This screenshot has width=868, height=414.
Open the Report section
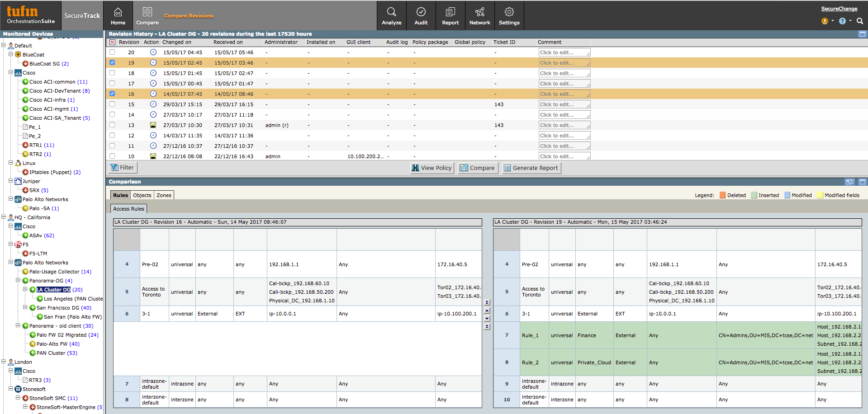pyautogui.click(x=451, y=16)
